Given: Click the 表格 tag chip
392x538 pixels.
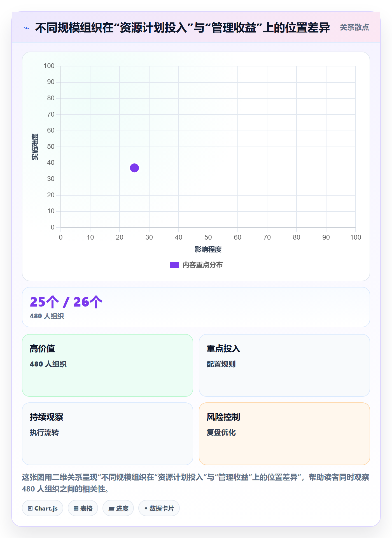Looking at the screenshot, I should [83, 508].
